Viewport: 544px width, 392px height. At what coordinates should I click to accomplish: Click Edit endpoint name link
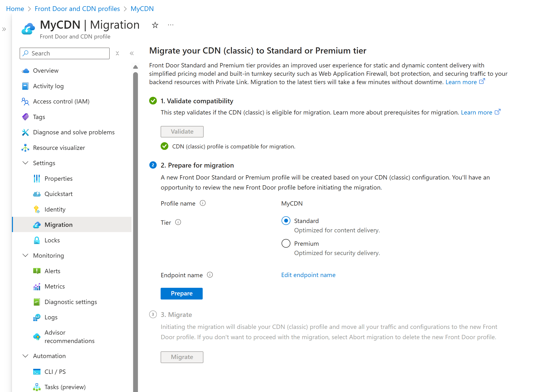pos(309,275)
